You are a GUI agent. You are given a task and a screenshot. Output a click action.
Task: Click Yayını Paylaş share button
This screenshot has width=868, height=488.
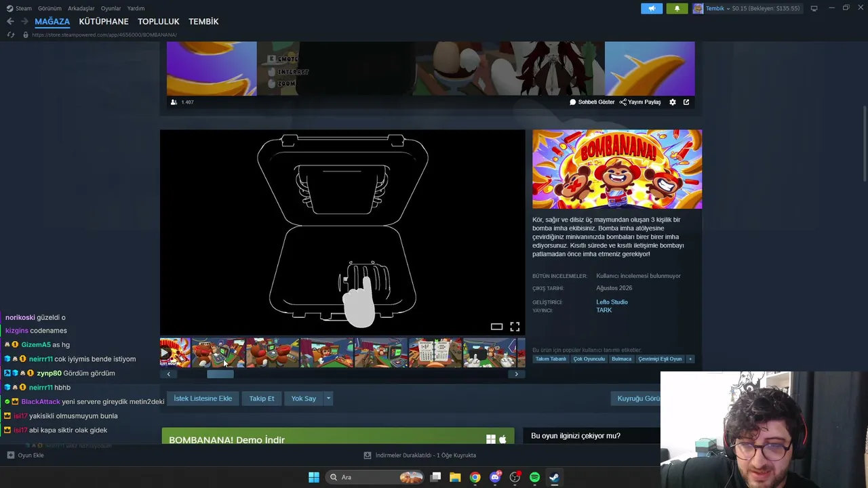point(640,102)
